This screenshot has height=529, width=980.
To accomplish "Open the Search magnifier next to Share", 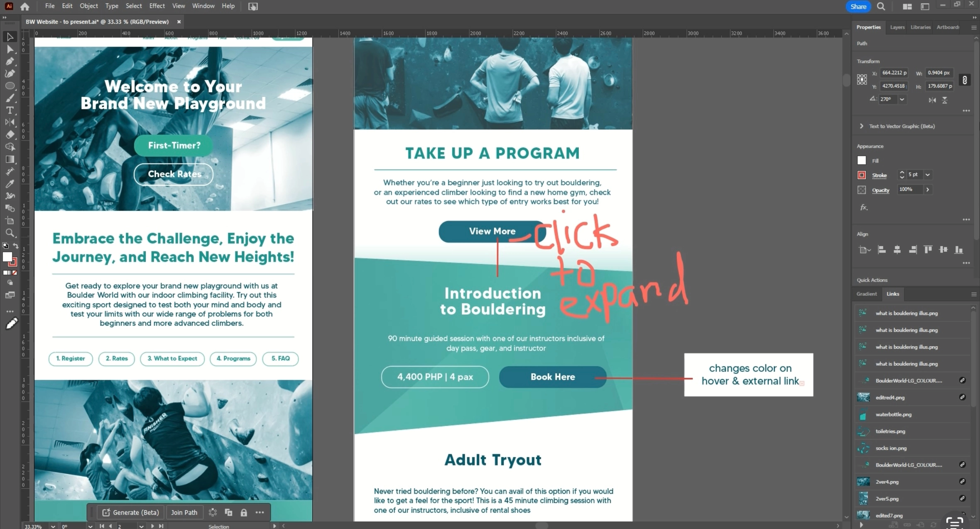I will click(881, 6).
